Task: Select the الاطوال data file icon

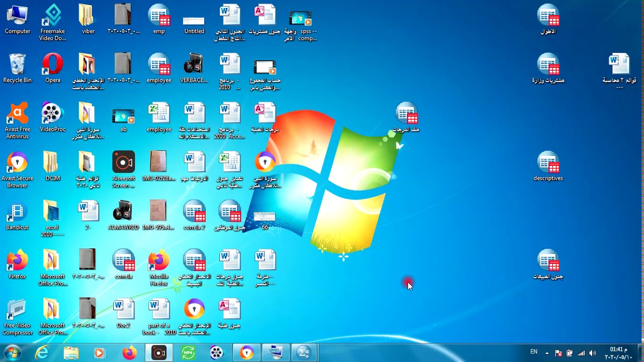Action: (548, 19)
